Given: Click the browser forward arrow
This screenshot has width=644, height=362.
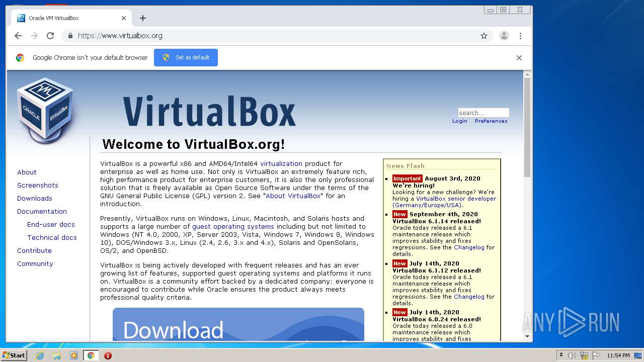Looking at the screenshot, I should point(34,36).
